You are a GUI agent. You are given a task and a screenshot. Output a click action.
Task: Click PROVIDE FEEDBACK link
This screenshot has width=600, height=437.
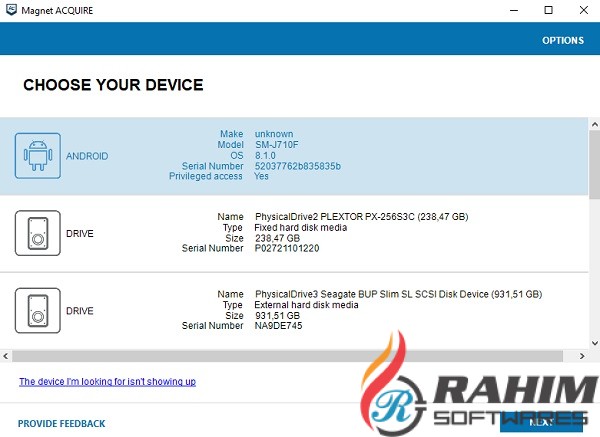coord(62,424)
